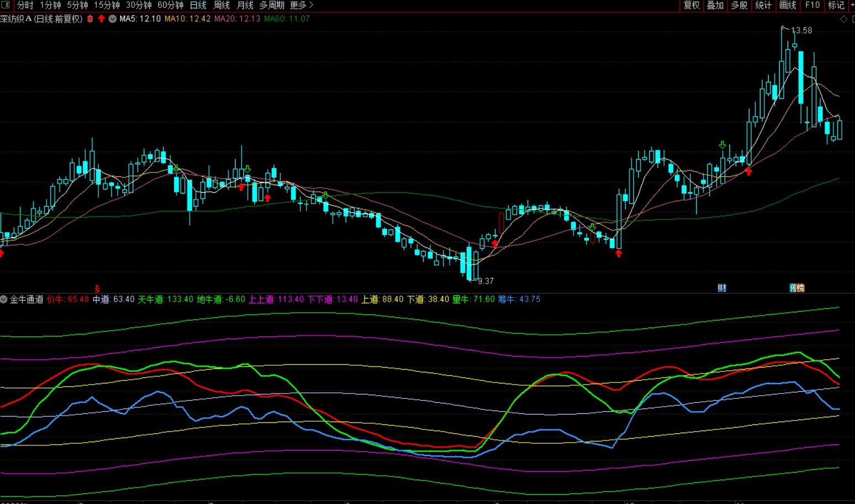Select the 15分钟 period tab
Viewport: 855px width, 504px height.
(x=107, y=5)
